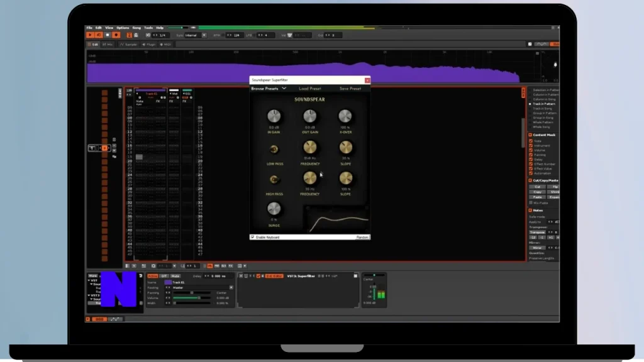Screen dimensions: 644x362
Task: Toggle the Panning checkbox in Content Mask
Action: pyautogui.click(x=531, y=155)
